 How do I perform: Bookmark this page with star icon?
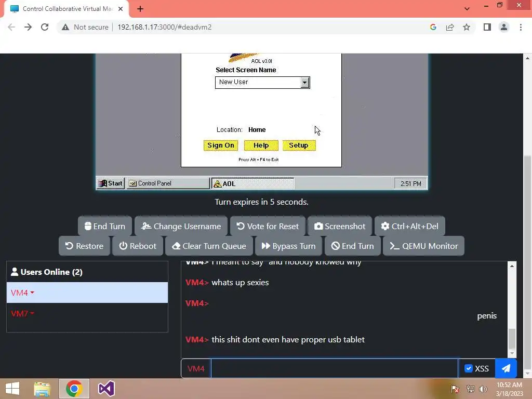click(467, 27)
